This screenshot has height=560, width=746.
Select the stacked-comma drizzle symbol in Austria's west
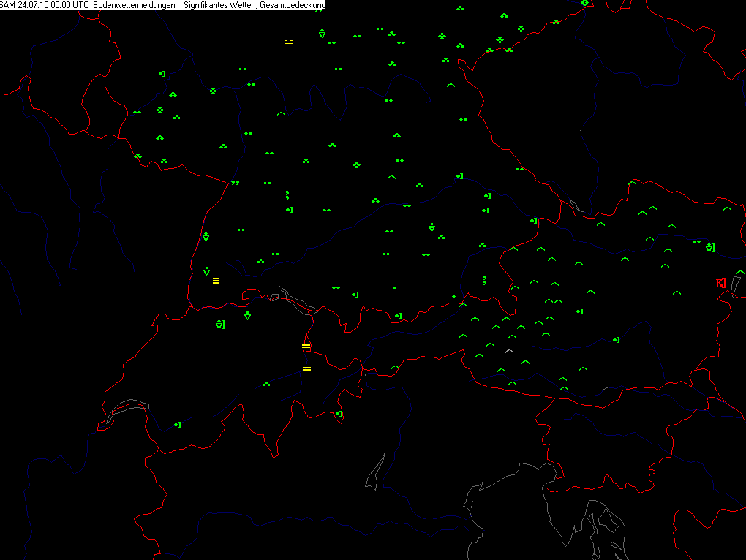pyautogui.click(x=484, y=280)
